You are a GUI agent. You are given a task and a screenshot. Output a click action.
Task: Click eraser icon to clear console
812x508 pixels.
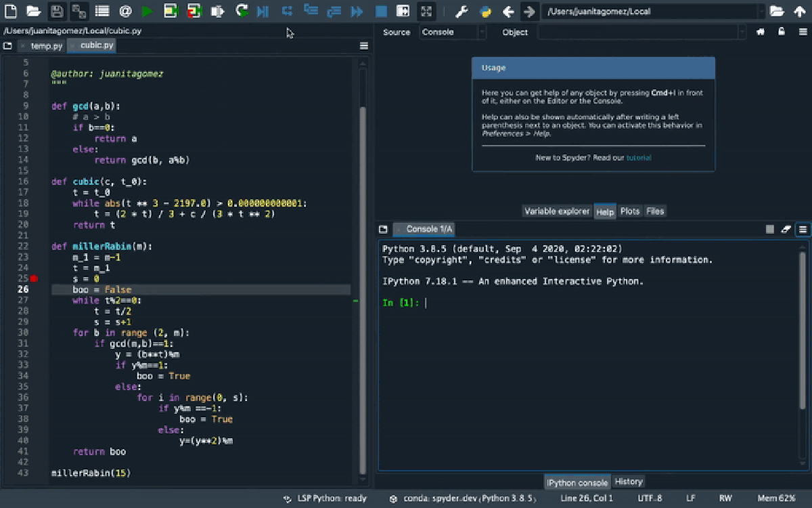pos(786,230)
